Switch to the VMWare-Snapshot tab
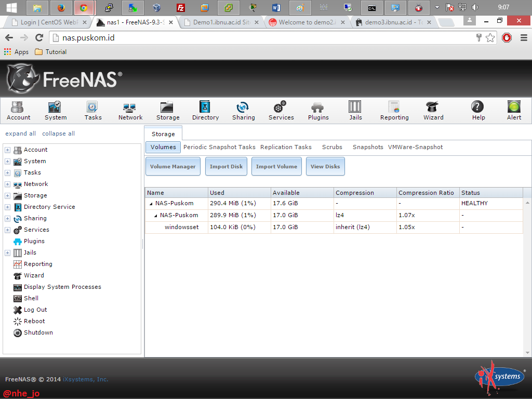The height and width of the screenshot is (399, 532). click(x=415, y=147)
